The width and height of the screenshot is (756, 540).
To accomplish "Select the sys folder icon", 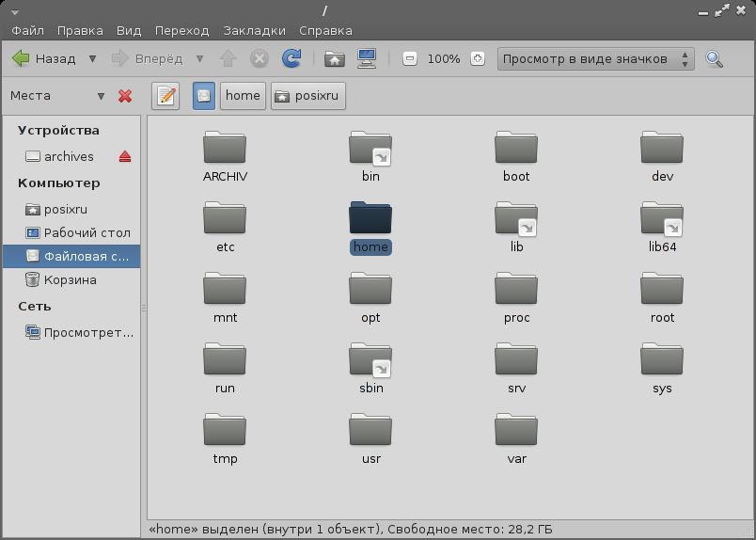I will (x=662, y=358).
